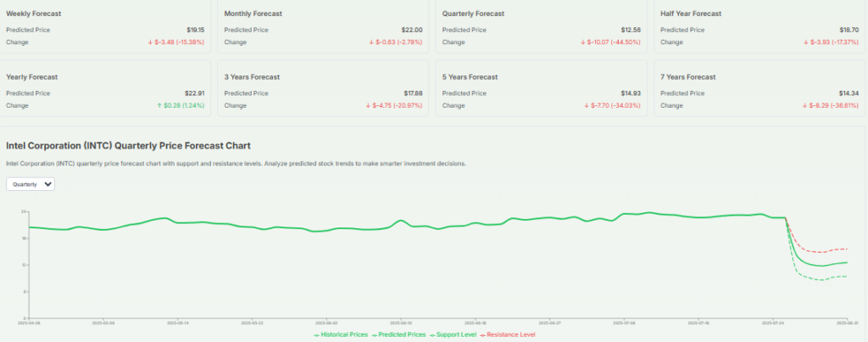Click the Weekly Forecast red down arrow
Screen dimensions: 868x342
pyautogui.click(x=150, y=42)
